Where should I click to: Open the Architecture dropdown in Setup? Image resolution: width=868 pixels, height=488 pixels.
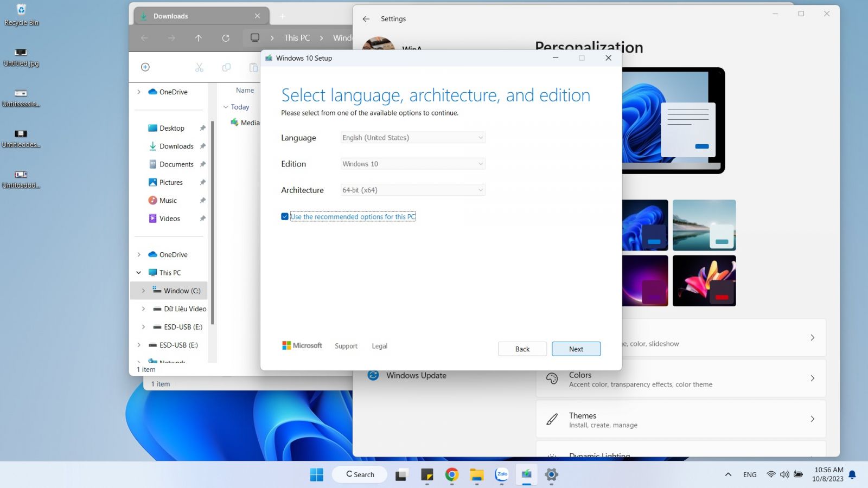pyautogui.click(x=412, y=190)
